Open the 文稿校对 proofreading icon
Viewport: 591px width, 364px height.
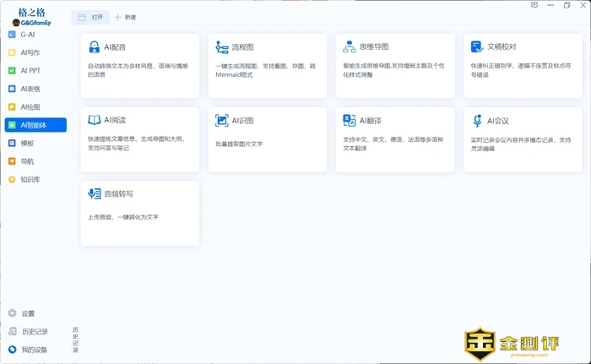pos(478,47)
